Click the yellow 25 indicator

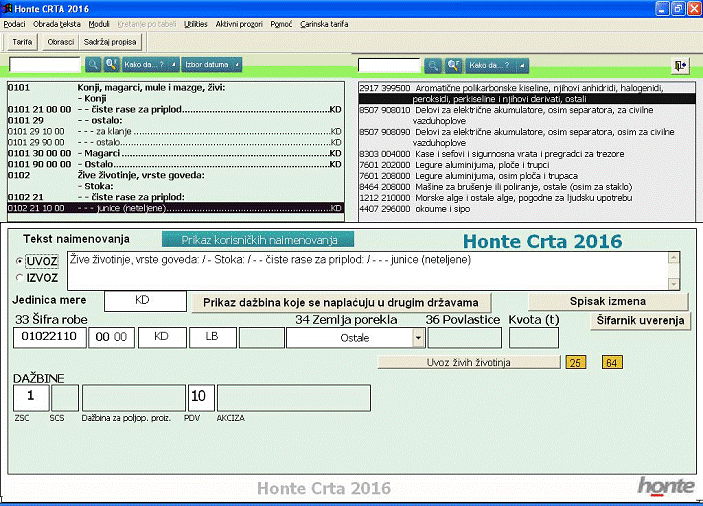pyautogui.click(x=576, y=362)
